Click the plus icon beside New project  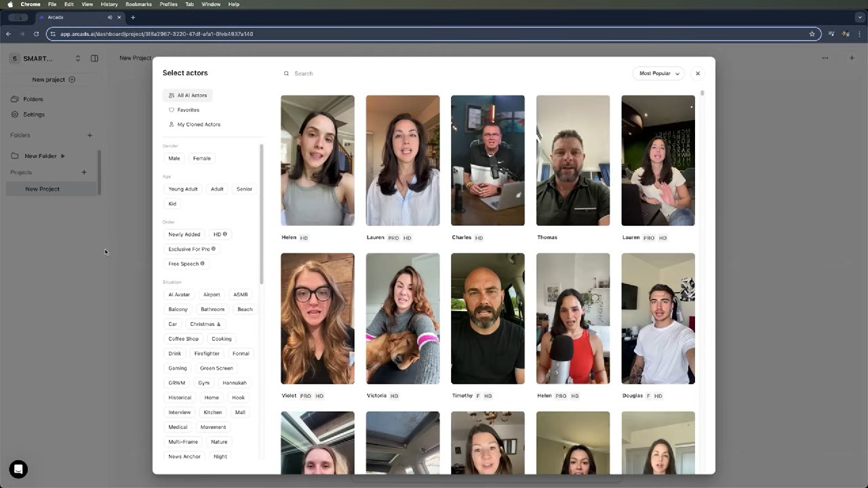coord(72,79)
